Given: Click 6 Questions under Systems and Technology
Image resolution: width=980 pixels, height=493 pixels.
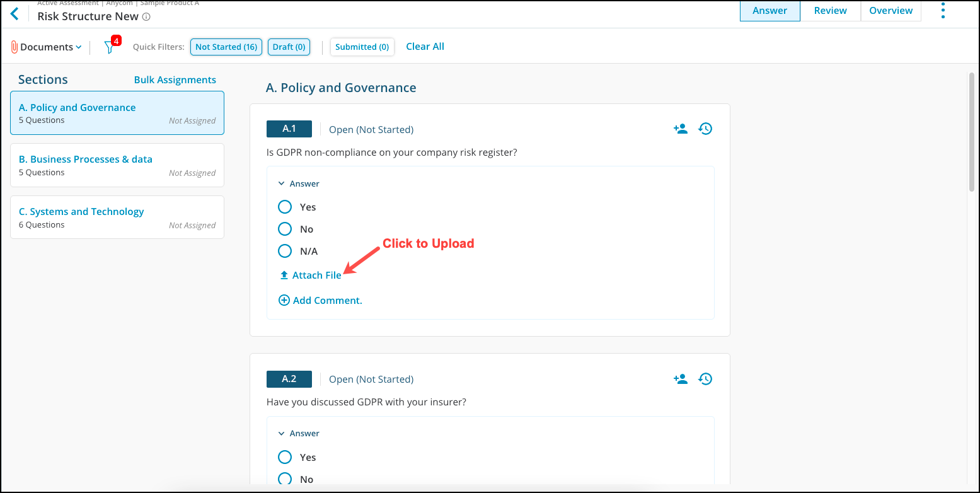Looking at the screenshot, I should pyautogui.click(x=42, y=225).
